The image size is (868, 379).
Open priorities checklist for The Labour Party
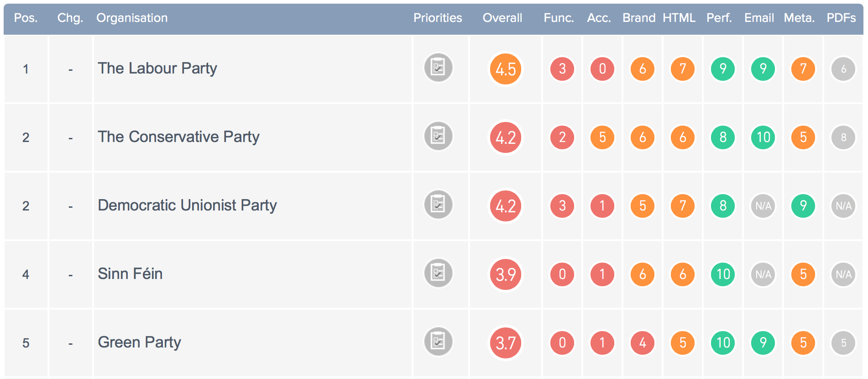click(x=438, y=68)
